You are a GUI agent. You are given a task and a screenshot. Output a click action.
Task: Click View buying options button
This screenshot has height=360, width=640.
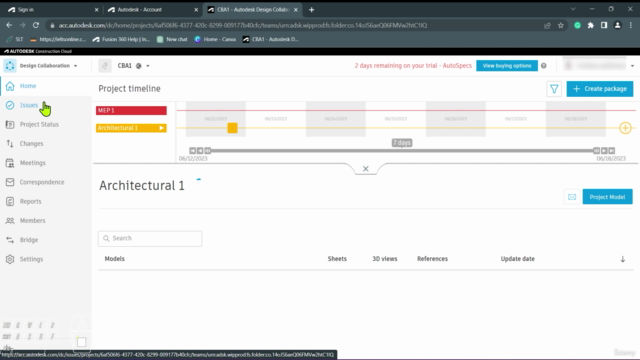[x=507, y=66]
